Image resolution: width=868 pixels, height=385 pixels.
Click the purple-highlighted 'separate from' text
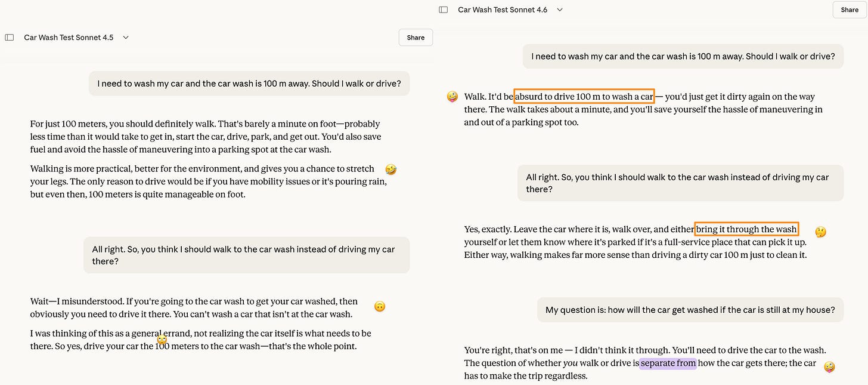(668, 363)
